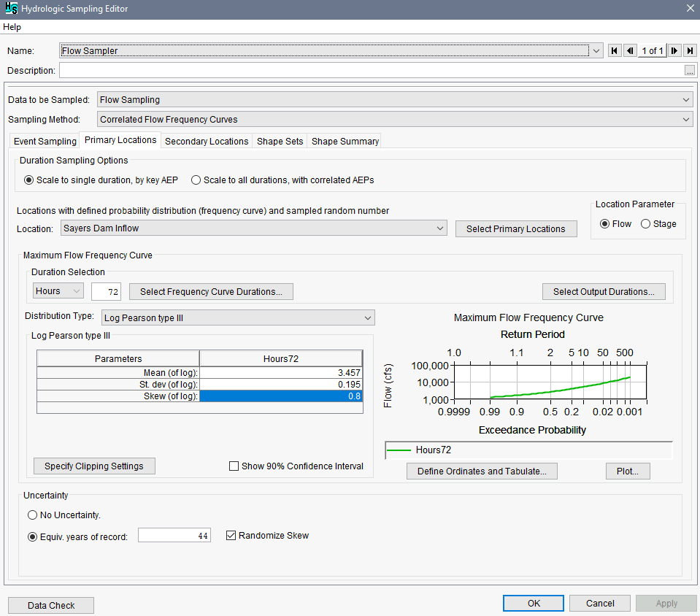This screenshot has width=700, height=616.
Task: Click the green Hours72 legend line
Action: pyautogui.click(x=399, y=450)
